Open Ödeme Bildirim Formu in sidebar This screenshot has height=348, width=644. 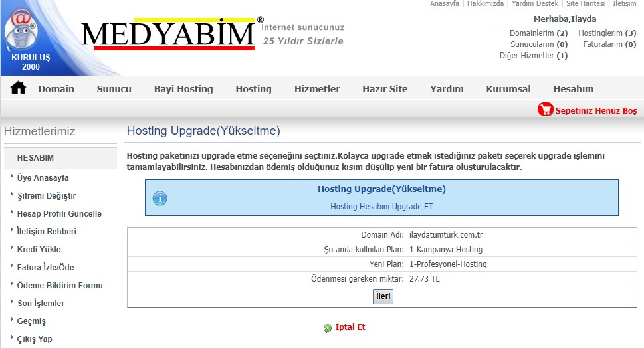point(60,285)
